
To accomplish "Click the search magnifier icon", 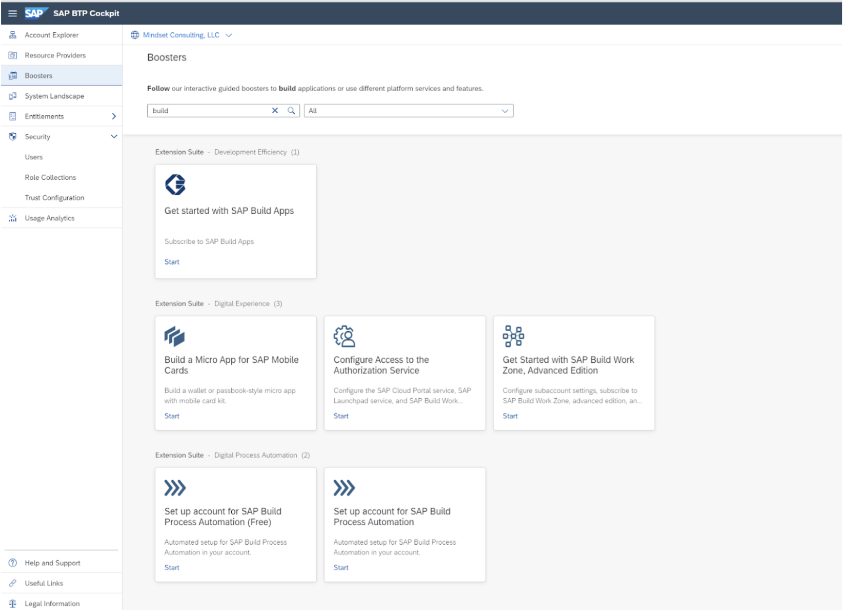I will point(291,110).
